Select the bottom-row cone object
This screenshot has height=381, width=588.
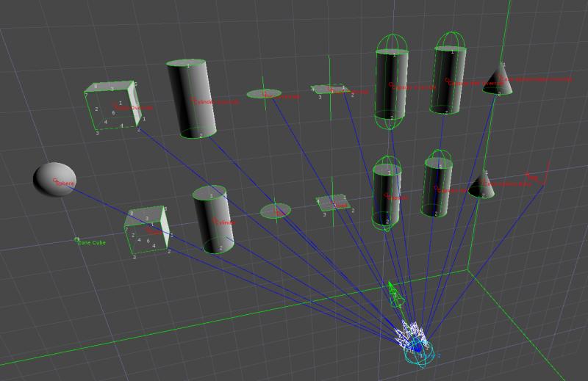481,186
